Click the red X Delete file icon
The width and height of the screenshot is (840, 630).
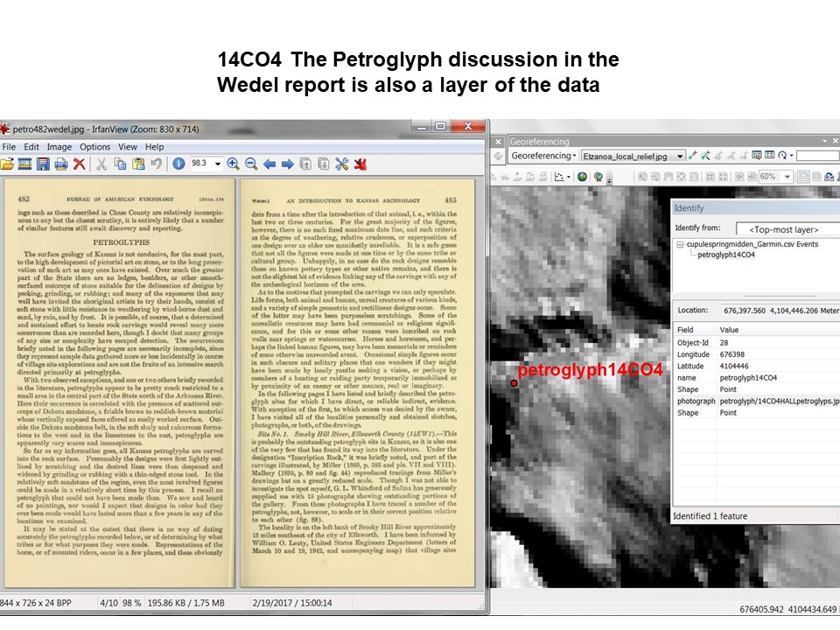tap(79, 164)
